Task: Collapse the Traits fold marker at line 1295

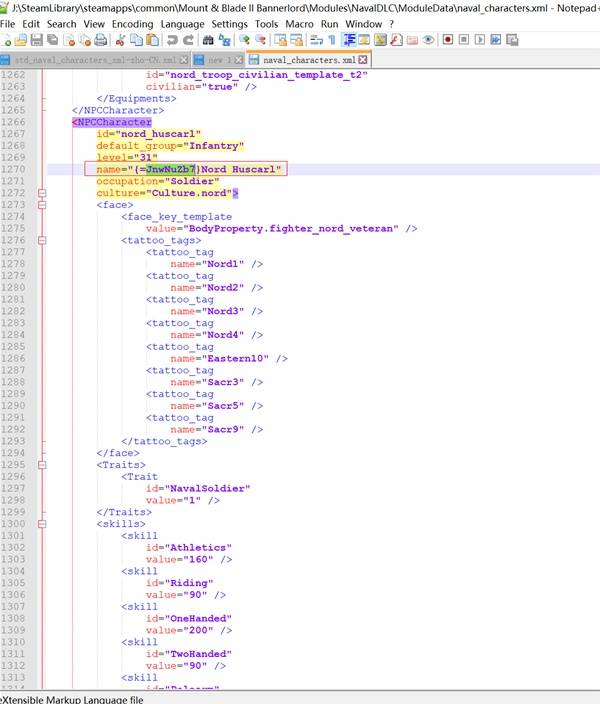Action: pos(43,465)
